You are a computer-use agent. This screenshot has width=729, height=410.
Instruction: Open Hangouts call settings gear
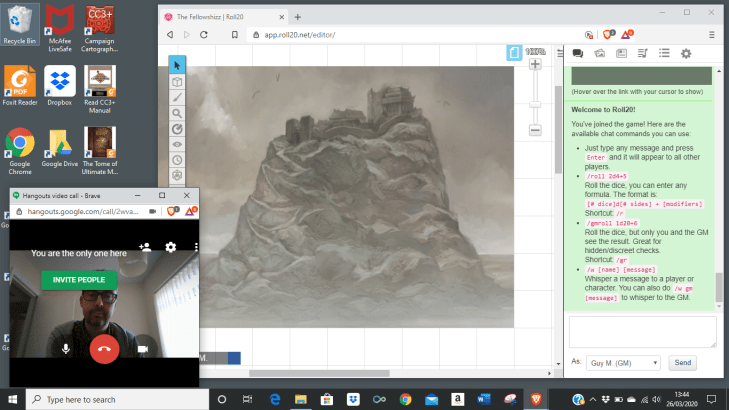(171, 247)
